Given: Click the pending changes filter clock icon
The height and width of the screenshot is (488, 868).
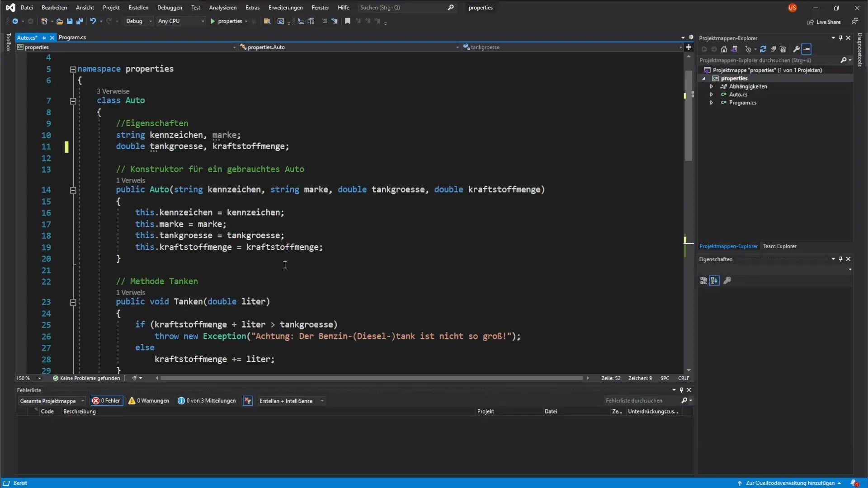Looking at the screenshot, I should tap(749, 49).
